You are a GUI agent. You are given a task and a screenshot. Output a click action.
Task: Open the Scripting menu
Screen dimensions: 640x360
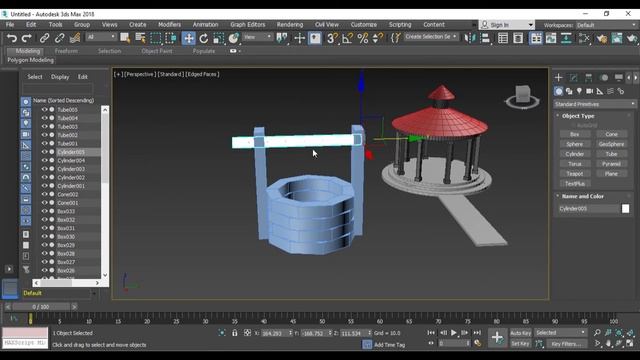(400, 24)
